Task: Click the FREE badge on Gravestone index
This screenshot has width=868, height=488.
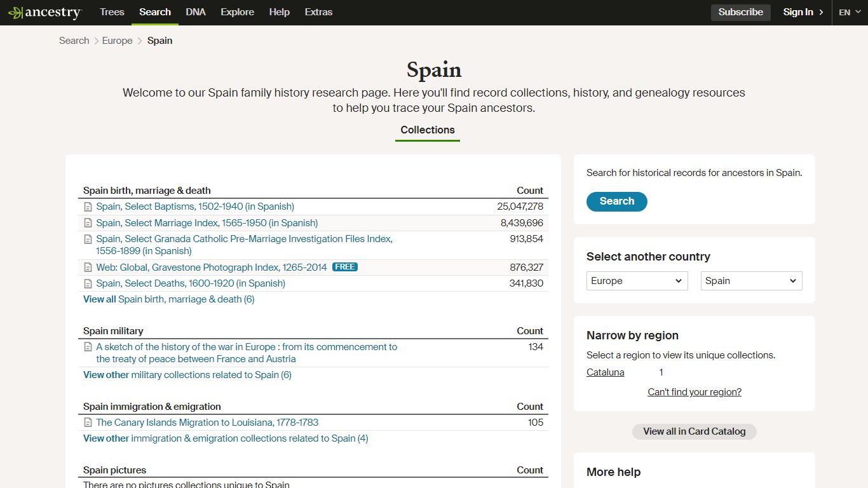Action: [345, 267]
